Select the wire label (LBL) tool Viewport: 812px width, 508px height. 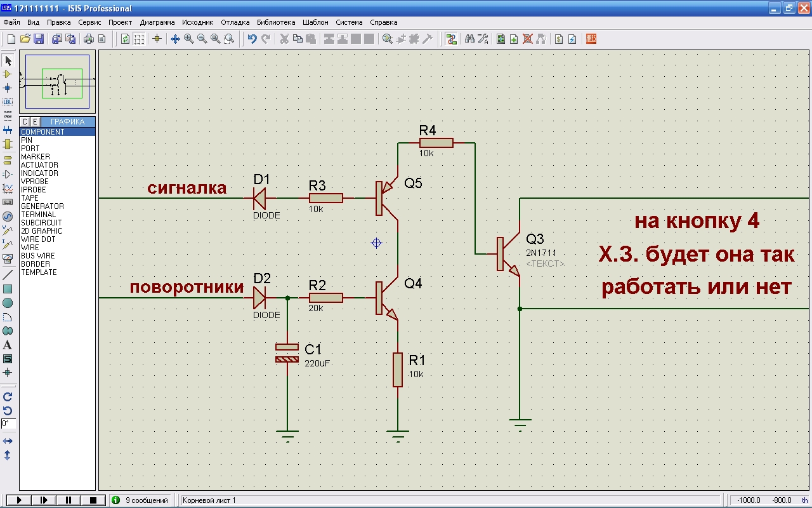click(x=8, y=102)
